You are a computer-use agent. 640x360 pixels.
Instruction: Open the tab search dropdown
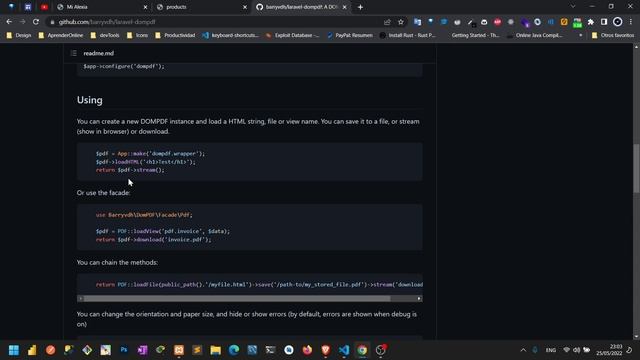pos(573,7)
